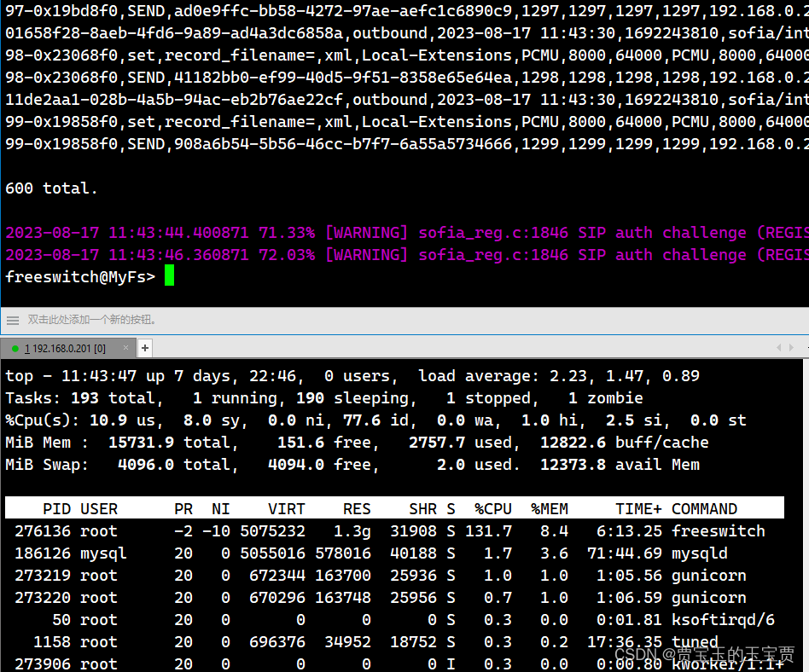Click warning log line at 11:43:44.400871
This screenshot has width=809, height=672.
pyautogui.click(x=407, y=233)
